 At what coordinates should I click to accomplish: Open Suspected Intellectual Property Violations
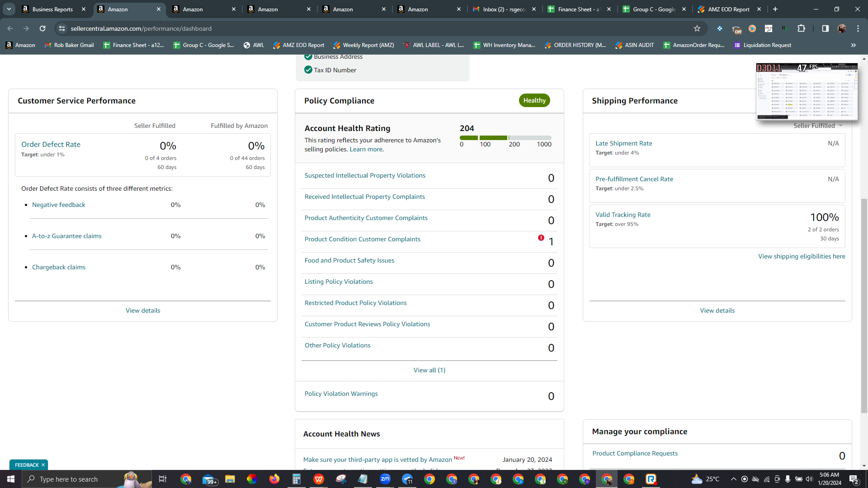[365, 176]
